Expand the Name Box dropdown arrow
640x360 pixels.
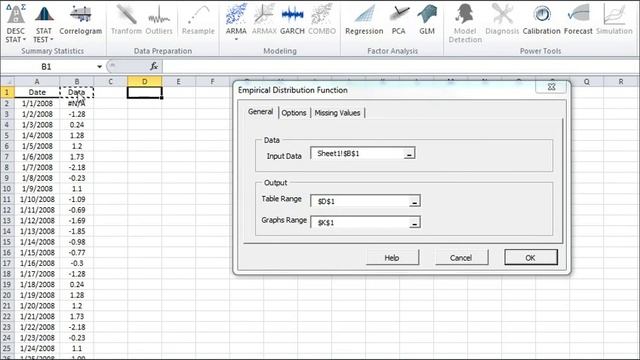(99, 67)
